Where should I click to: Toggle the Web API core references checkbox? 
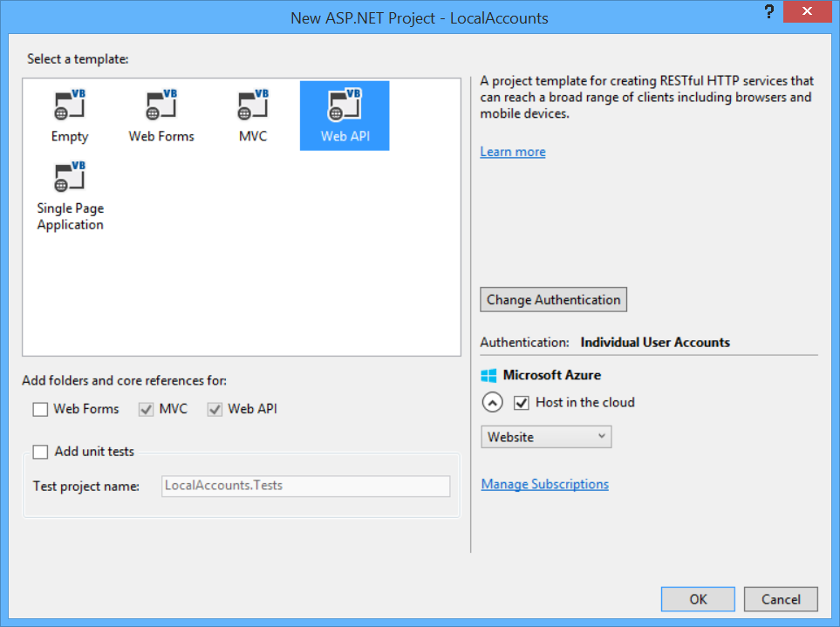(x=215, y=409)
